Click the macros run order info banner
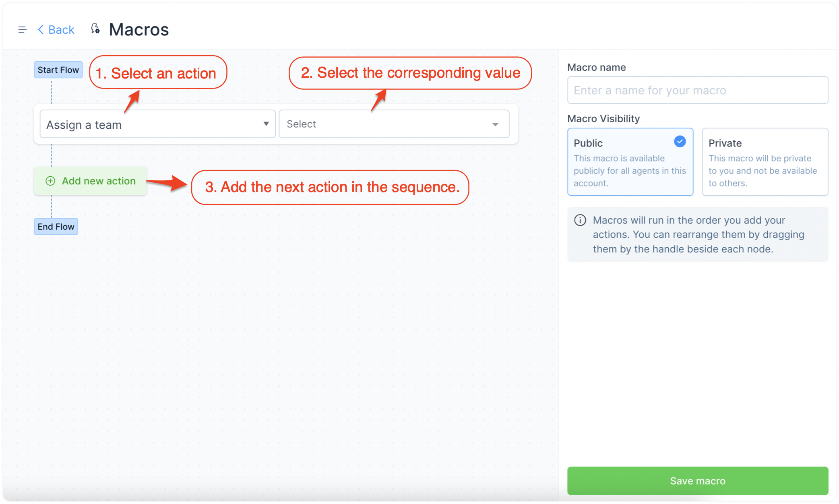Viewport: 839px width, 504px height. [x=698, y=235]
